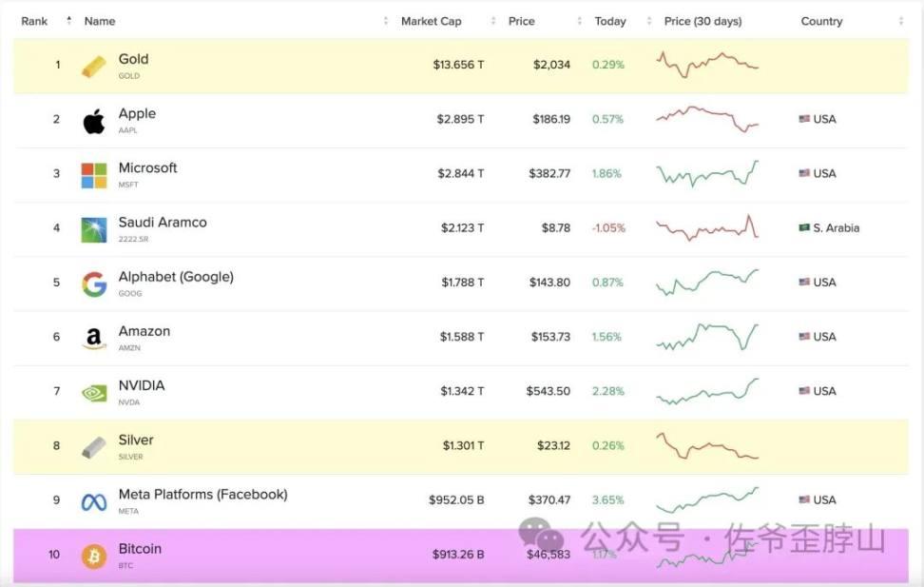Sort by Country column header
This screenshot has width=924, height=587.
[821, 21]
